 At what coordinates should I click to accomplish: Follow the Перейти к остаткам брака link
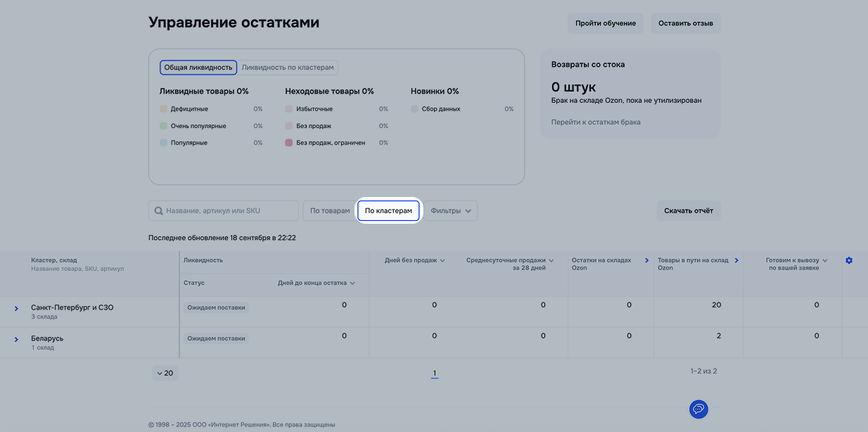[x=596, y=122]
